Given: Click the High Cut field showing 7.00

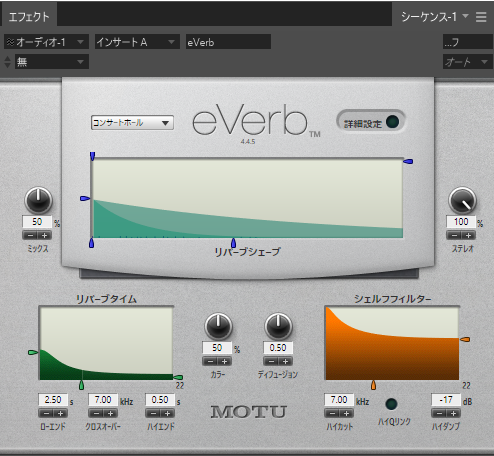Looking at the screenshot, I should pos(339,400).
